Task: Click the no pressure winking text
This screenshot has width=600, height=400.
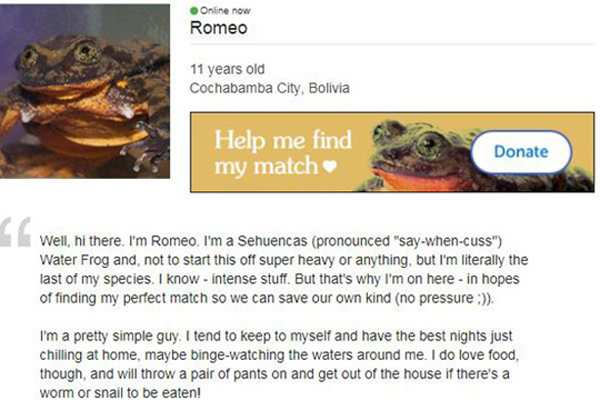Action: 444,298
